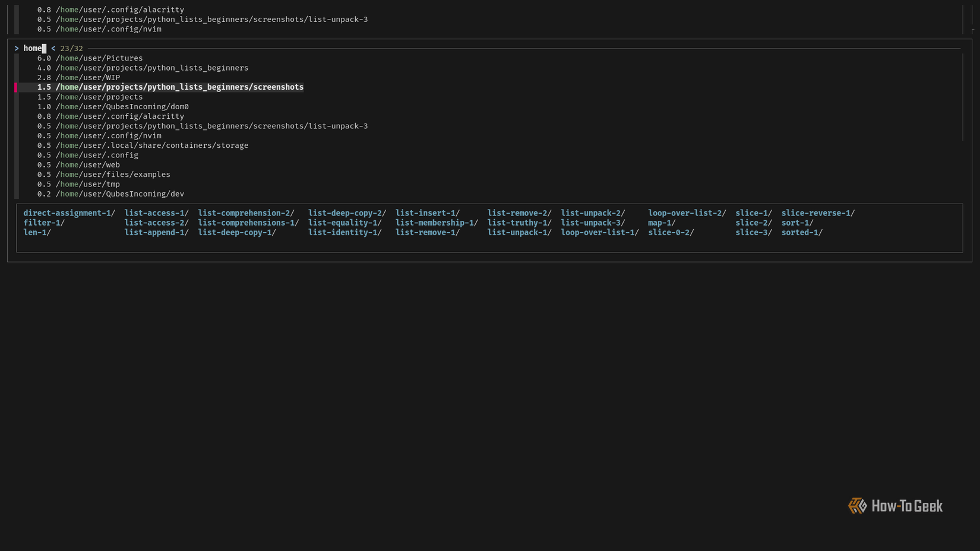Select the /home/user/QubesIncoming/dom0 entry

tap(122, 106)
